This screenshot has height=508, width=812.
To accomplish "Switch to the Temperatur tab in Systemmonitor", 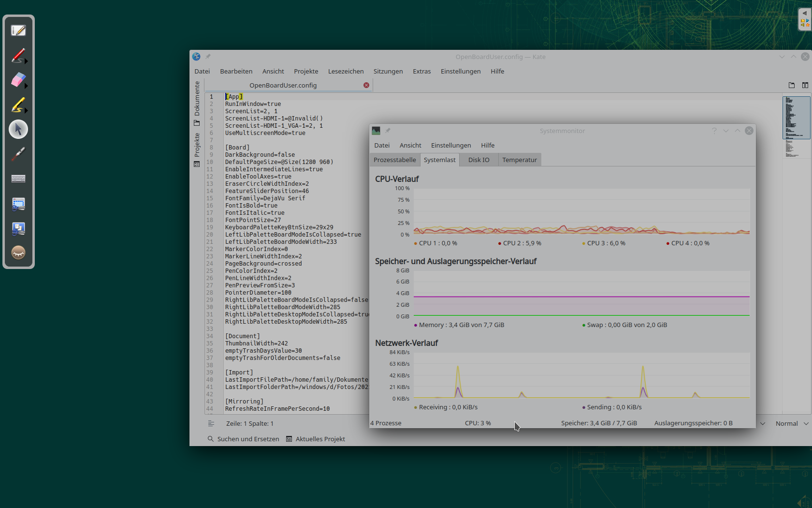I will tap(520, 160).
